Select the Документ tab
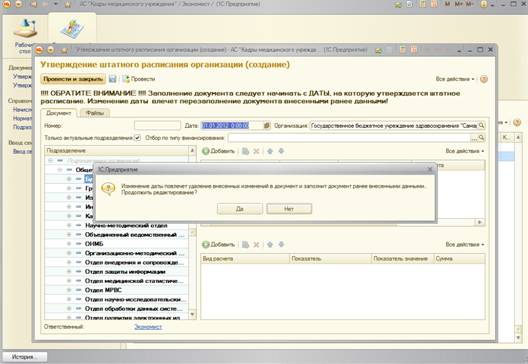The image size is (528, 364). (58, 113)
